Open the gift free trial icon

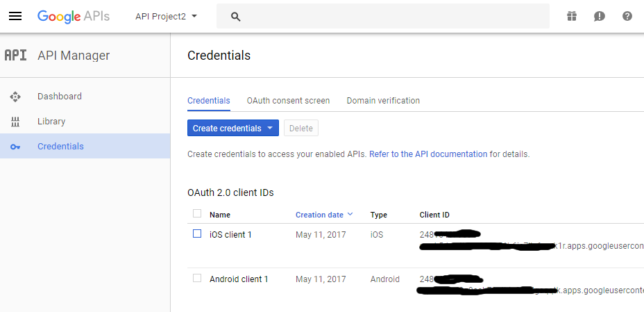coord(572,17)
